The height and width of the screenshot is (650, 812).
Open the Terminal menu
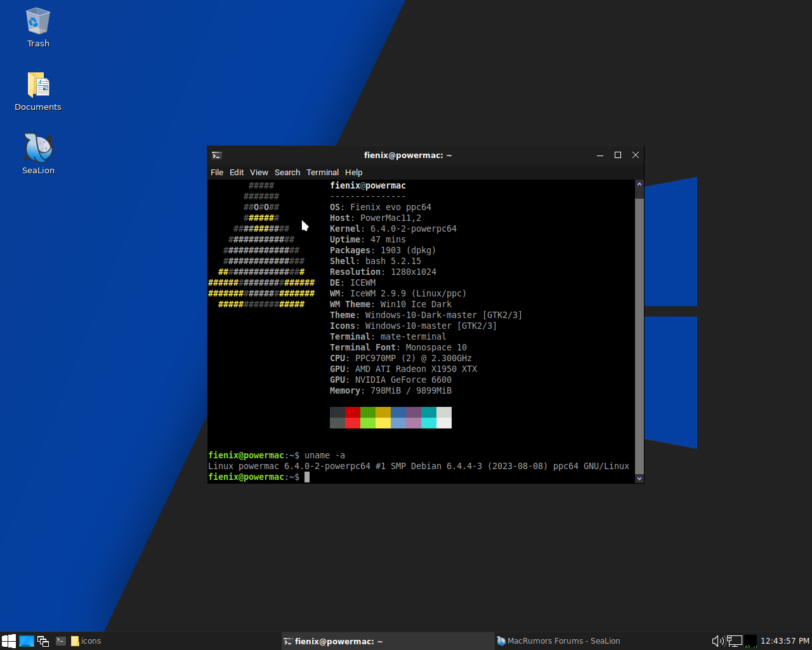(322, 172)
